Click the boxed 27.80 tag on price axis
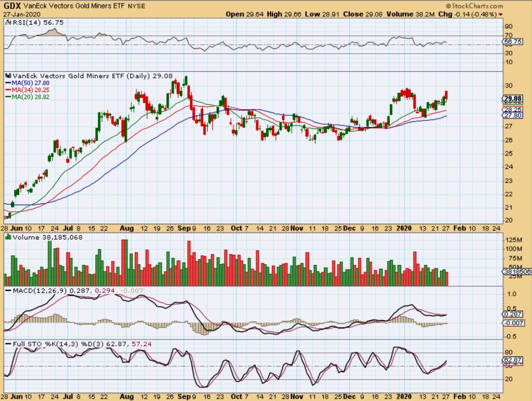The width and height of the screenshot is (532, 401). point(513,115)
